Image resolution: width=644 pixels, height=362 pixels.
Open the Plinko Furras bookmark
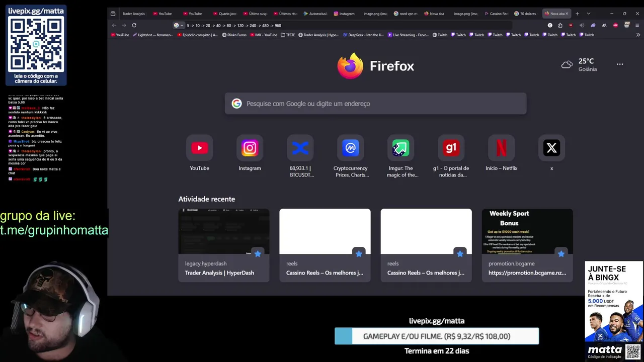234,35
